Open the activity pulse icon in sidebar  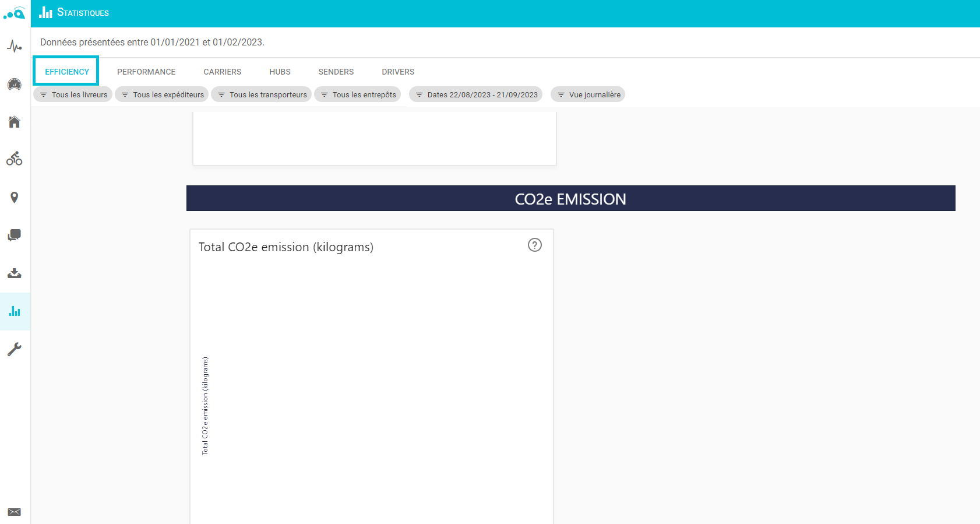click(x=15, y=46)
